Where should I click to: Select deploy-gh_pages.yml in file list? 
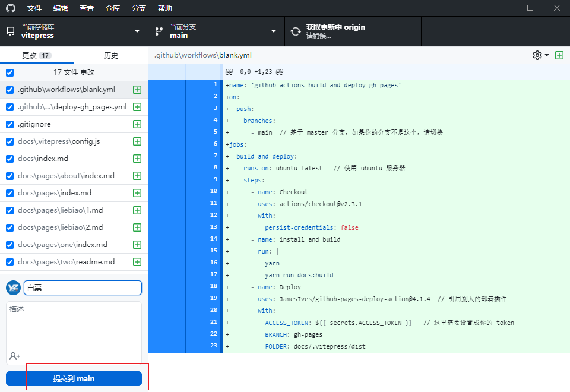coord(74,107)
